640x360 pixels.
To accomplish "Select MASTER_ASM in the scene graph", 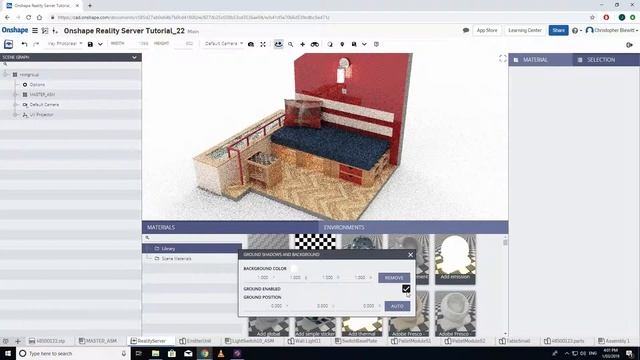I will (x=42, y=94).
